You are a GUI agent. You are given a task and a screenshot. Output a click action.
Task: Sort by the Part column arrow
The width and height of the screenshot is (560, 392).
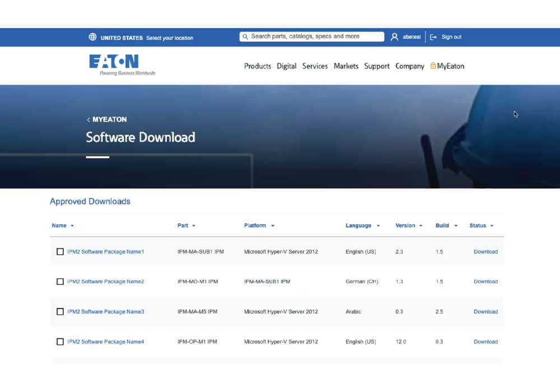[x=194, y=226]
